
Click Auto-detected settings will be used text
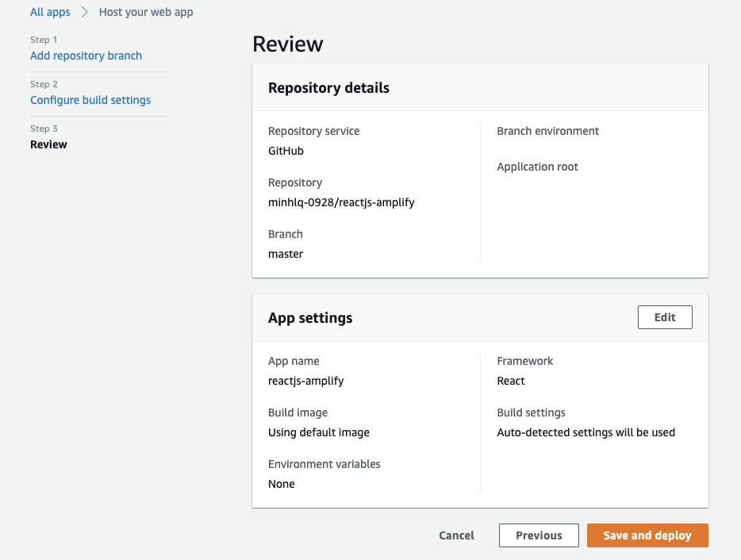pyautogui.click(x=586, y=432)
